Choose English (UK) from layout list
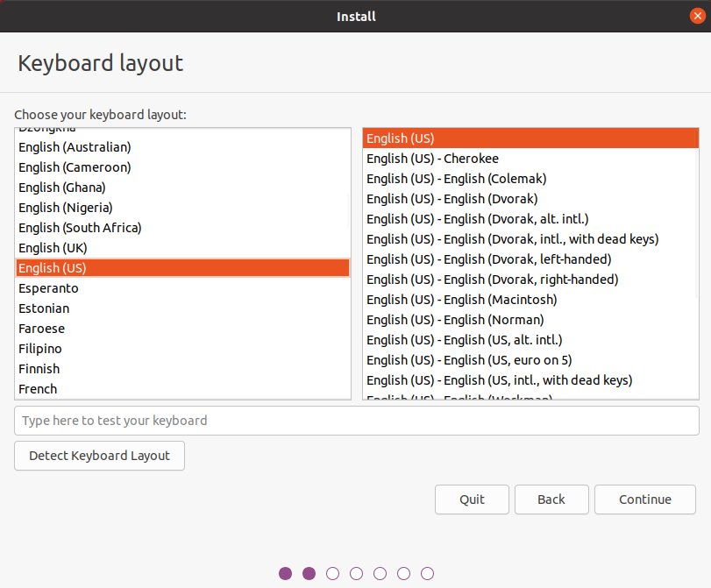Image resolution: width=711 pixels, height=588 pixels. coord(53,248)
